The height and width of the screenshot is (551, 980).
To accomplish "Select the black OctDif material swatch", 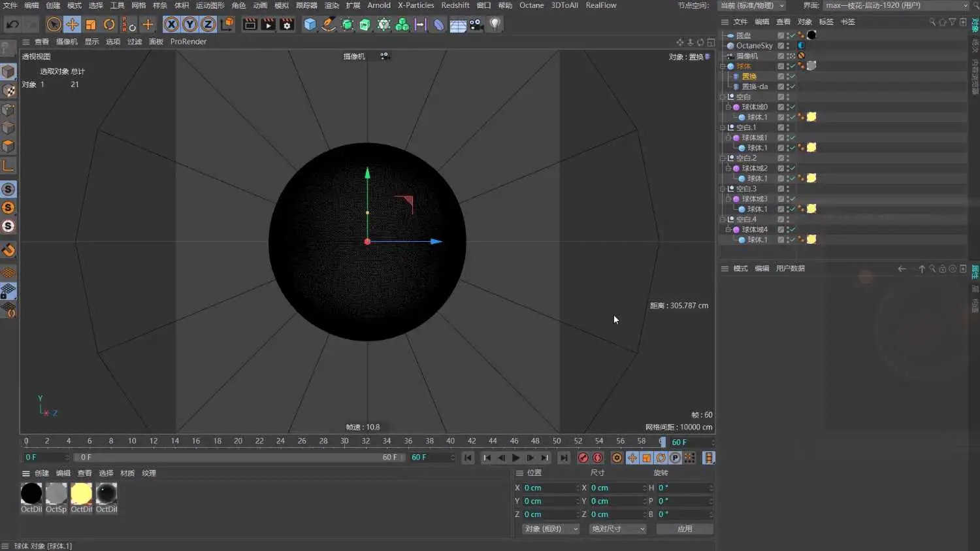I will [x=31, y=493].
